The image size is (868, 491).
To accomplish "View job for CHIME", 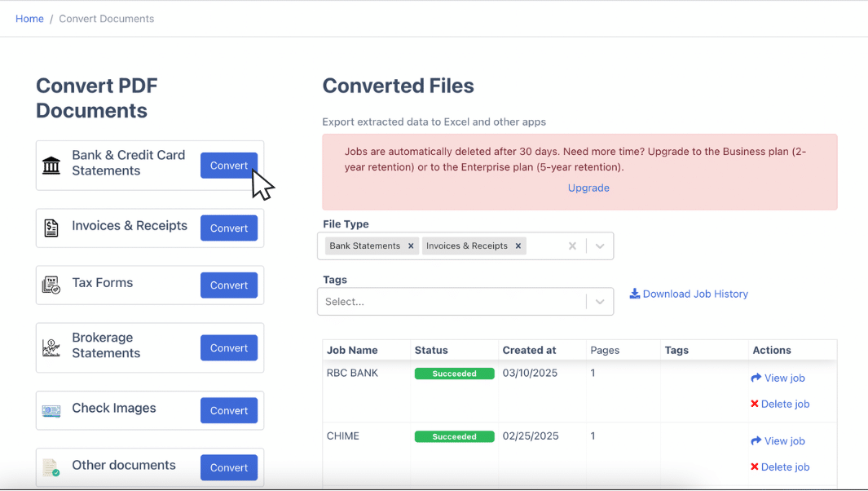I will [x=778, y=441].
